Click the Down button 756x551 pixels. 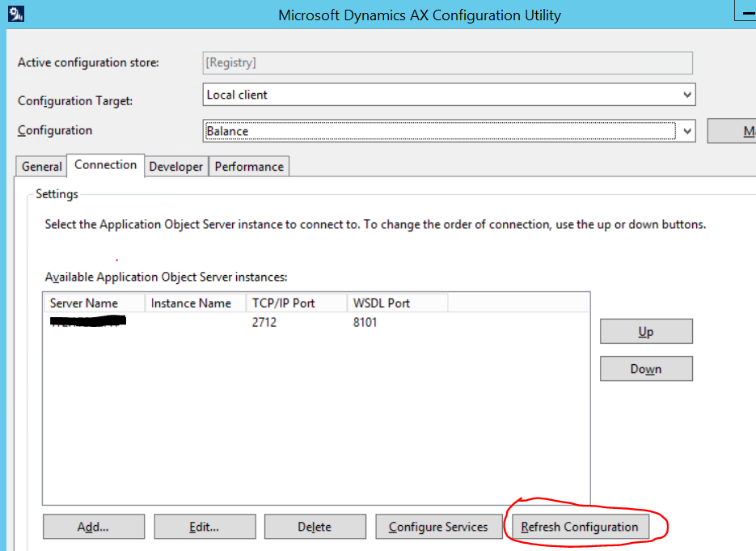(x=646, y=369)
